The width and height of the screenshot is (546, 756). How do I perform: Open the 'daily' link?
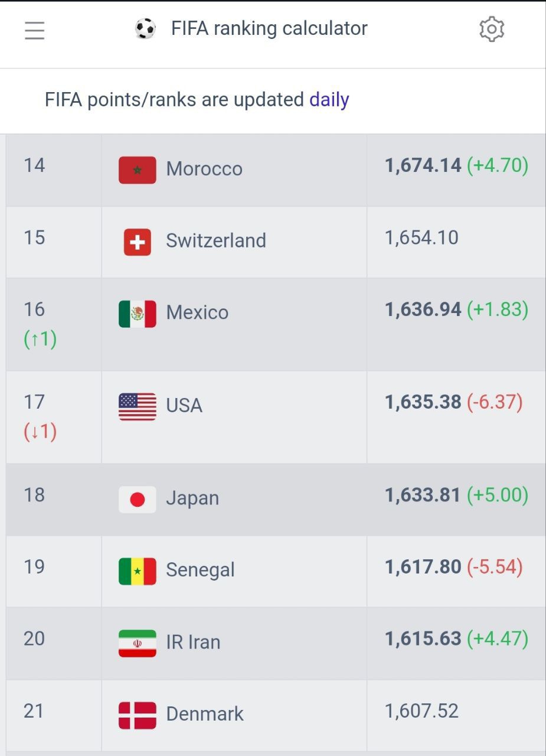tap(329, 100)
